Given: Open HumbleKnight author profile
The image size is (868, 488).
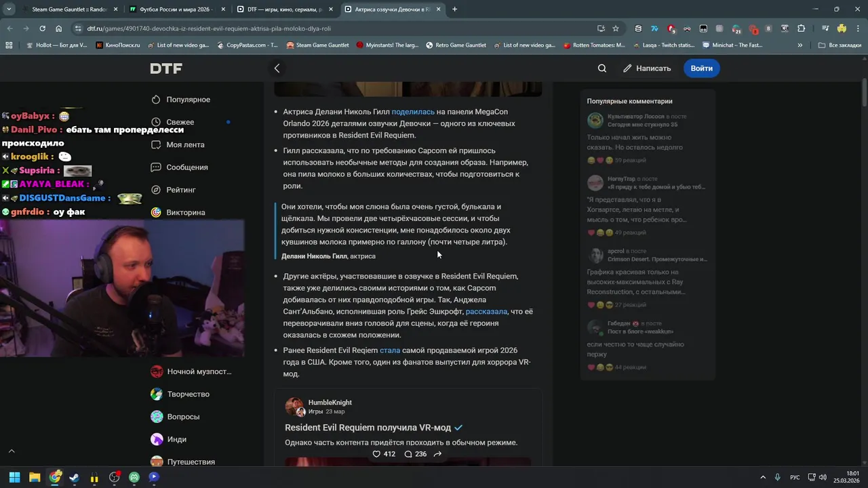Looking at the screenshot, I should click(x=330, y=403).
